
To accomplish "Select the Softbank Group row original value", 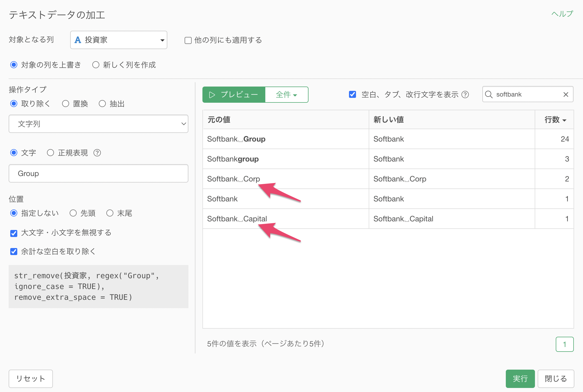I will [x=286, y=139].
